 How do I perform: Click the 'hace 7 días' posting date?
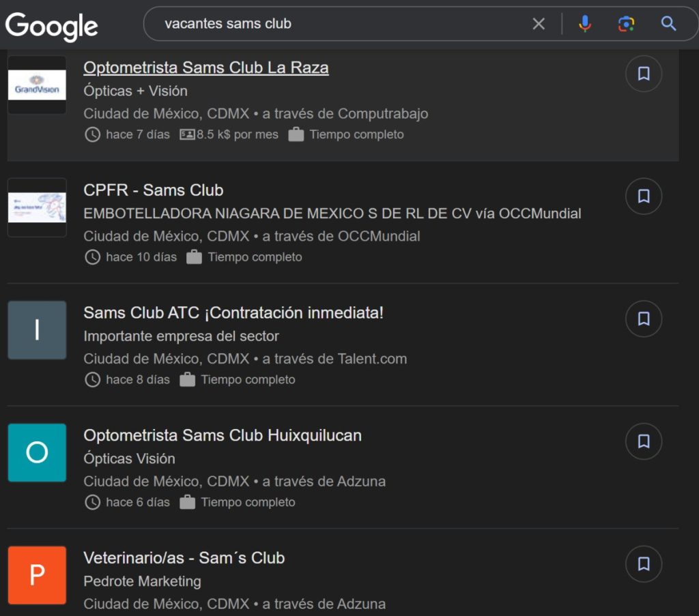coord(138,134)
